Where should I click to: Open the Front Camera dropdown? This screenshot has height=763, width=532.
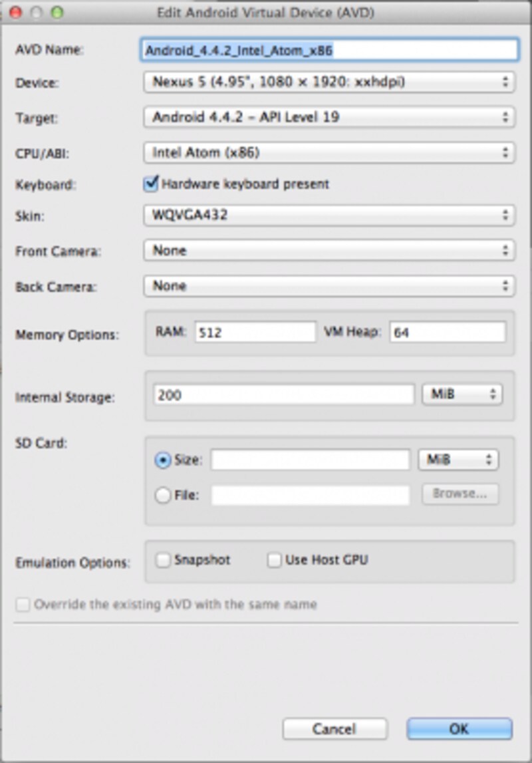point(329,251)
